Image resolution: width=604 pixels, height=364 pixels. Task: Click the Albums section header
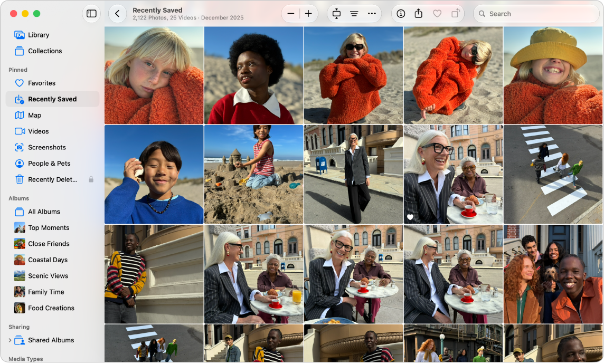pos(18,199)
